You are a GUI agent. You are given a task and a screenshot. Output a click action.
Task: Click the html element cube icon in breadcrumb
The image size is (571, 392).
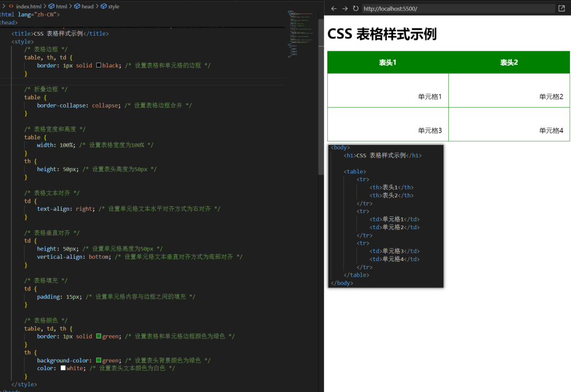(x=51, y=6)
